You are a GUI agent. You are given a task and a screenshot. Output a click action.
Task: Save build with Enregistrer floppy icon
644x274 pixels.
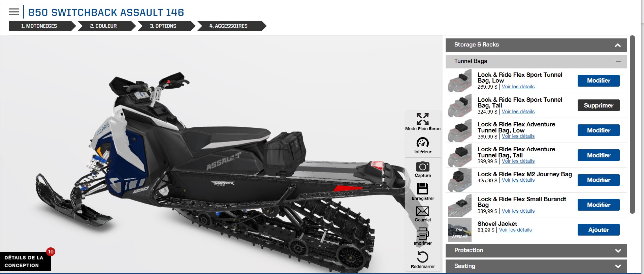[423, 189]
